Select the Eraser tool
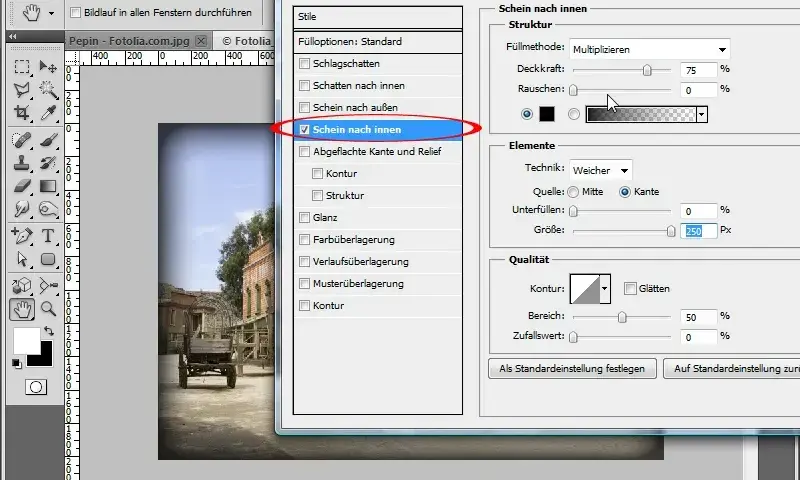This screenshot has width=800, height=480. 21,186
